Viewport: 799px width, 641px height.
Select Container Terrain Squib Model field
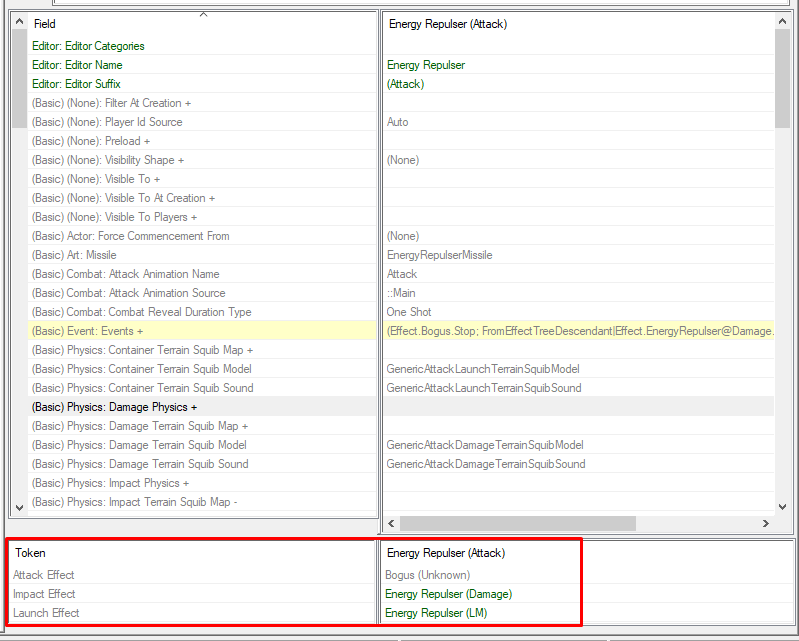click(202, 369)
